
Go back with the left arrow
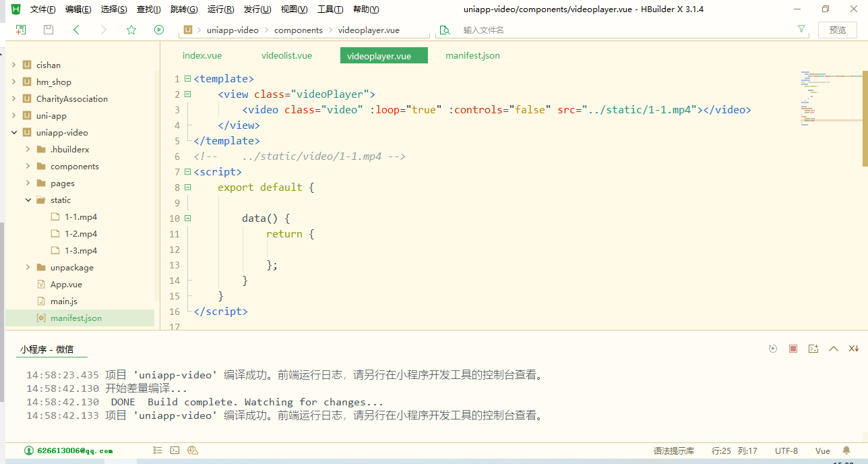tap(76, 30)
